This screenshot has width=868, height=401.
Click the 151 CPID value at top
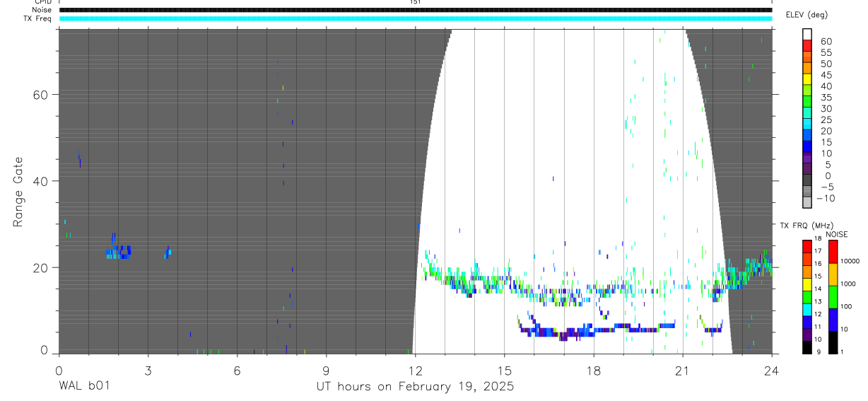[416, 2]
